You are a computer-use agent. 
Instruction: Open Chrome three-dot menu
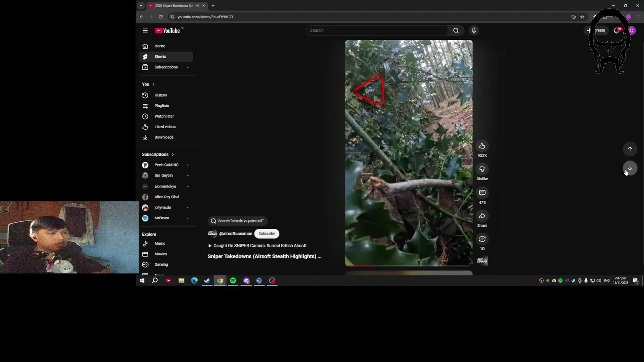pos(637,17)
